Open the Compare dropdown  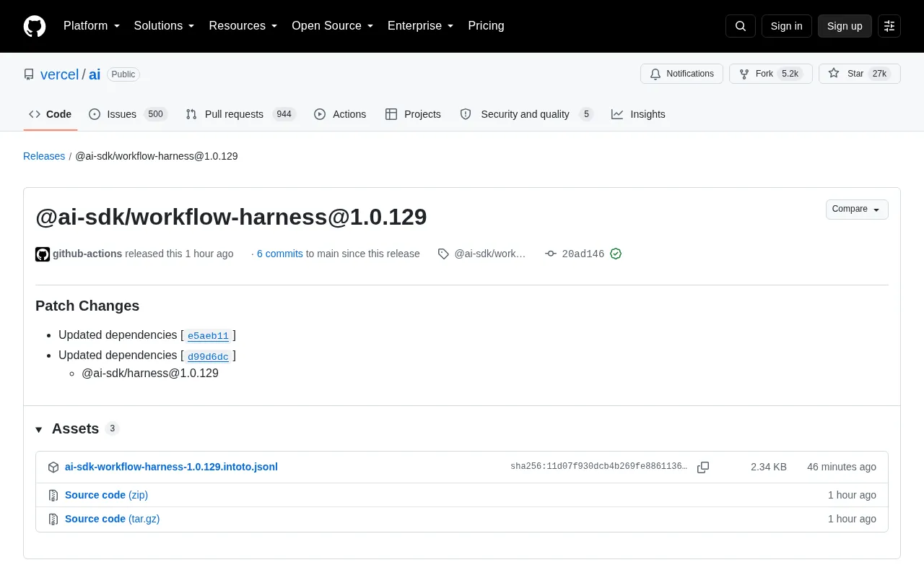pos(857,210)
